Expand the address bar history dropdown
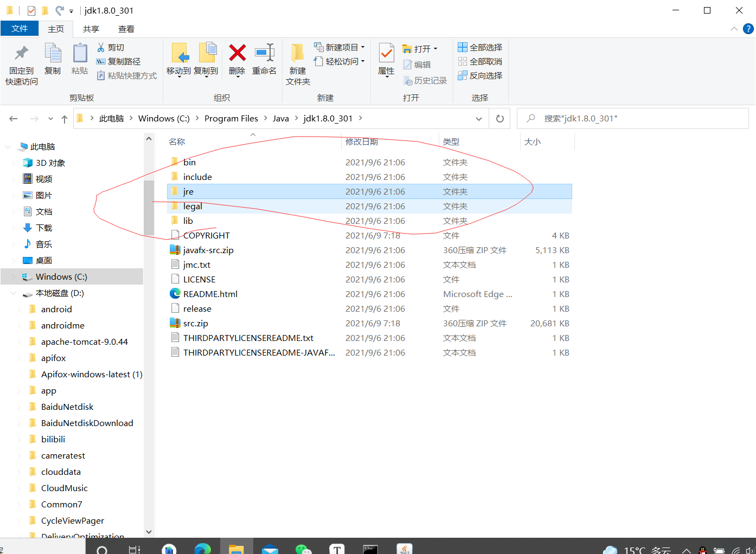 [x=479, y=119]
